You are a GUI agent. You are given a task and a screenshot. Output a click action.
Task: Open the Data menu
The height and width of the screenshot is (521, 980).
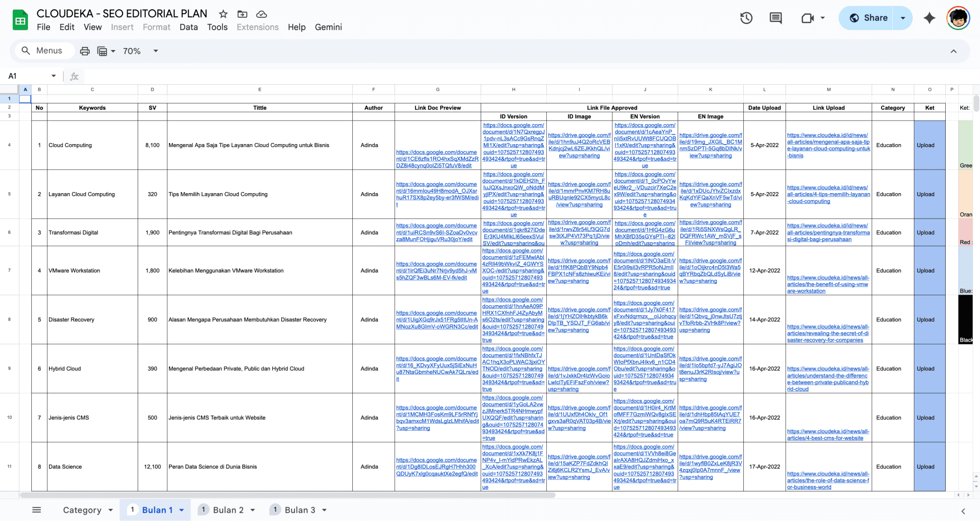(188, 27)
